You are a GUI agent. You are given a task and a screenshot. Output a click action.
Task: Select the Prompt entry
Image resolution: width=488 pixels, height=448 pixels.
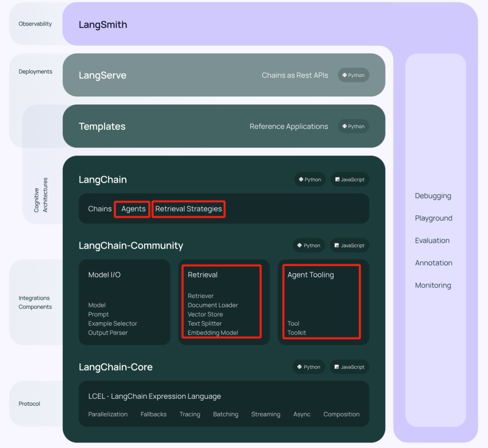point(99,315)
